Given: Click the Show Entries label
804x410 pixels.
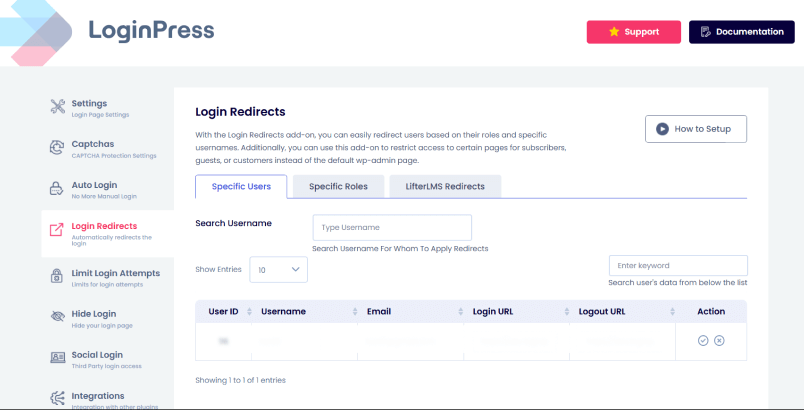Looking at the screenshot, I should (x=218, y=270).
